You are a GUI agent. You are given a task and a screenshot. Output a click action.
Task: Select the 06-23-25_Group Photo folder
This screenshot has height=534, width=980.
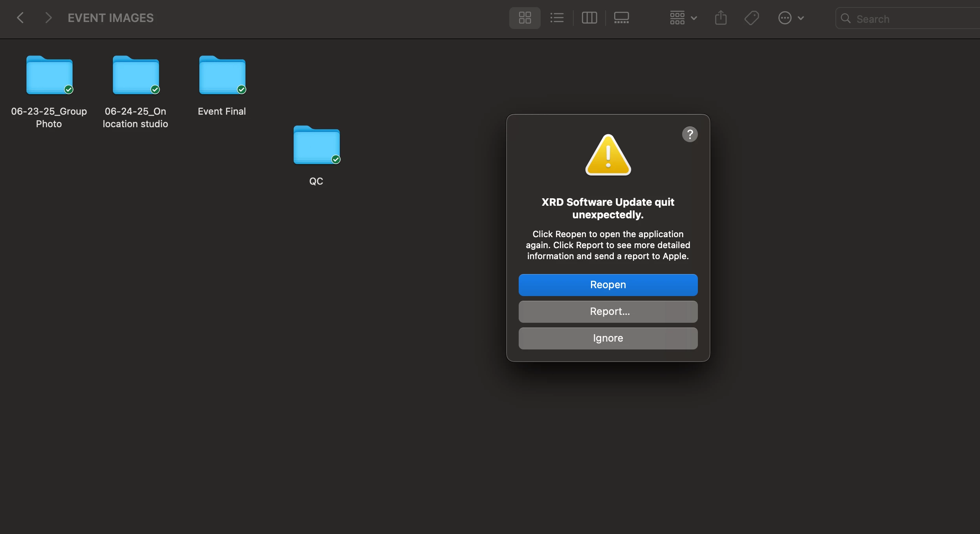coord(49,75)
